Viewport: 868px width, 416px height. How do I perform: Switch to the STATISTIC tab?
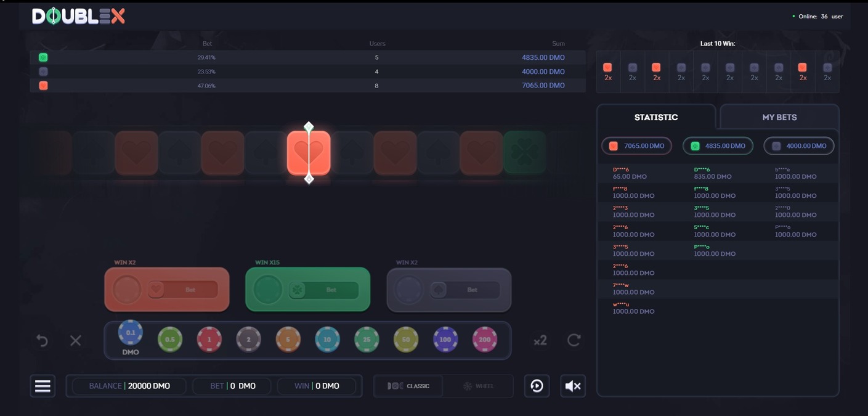pyautogui.click(x=655, y=116)
